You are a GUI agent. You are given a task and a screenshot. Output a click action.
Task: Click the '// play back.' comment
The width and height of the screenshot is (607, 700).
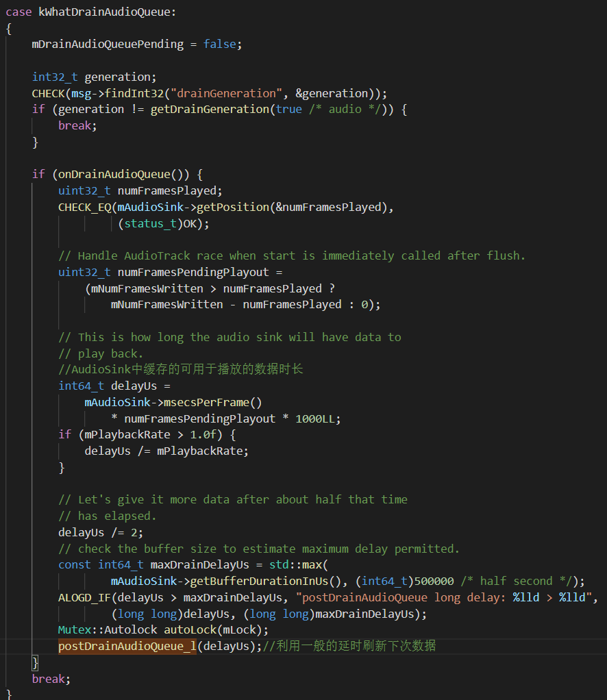pyautogui.click(x=101, y=353)
